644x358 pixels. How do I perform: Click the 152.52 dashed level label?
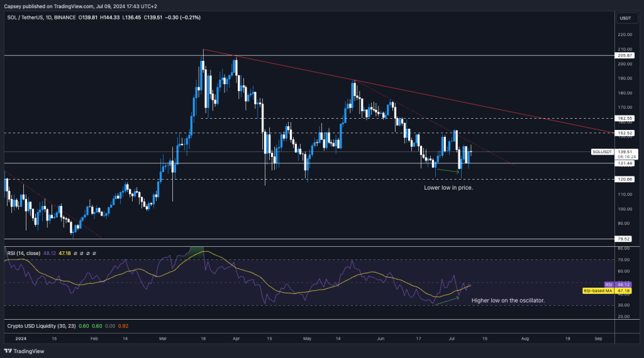coord(625,133)
